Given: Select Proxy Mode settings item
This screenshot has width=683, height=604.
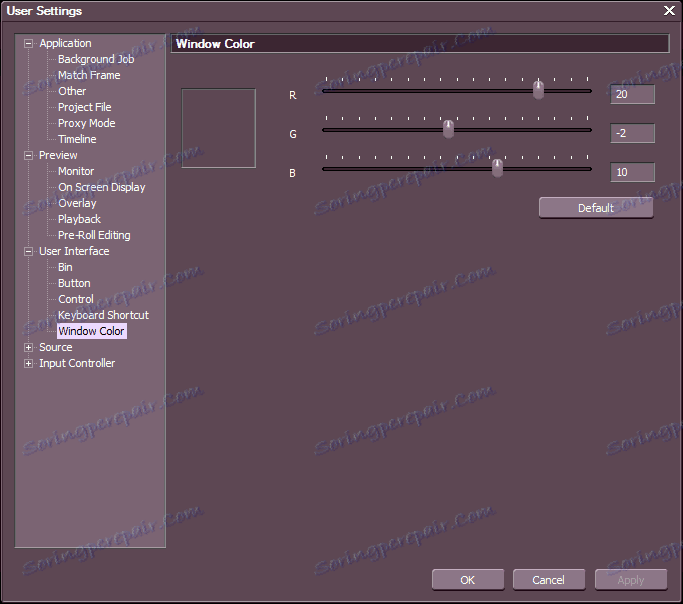Looking at the screenshot, I should [87, 123].
